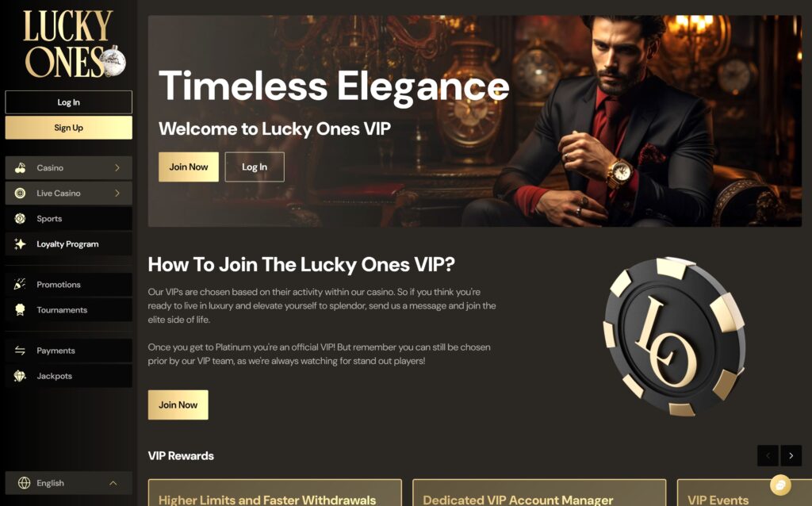The width and height of the screenshot is (812, 506).
Task: Select the Dedicated VIP Account Manager card
Action: coord(539,493)
